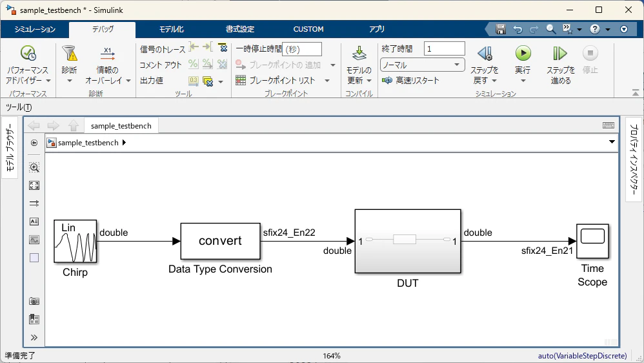644x363 pixels.
Task: Open the breadcrumb path dropdown arrow
Action: click(x=612, y=142)
